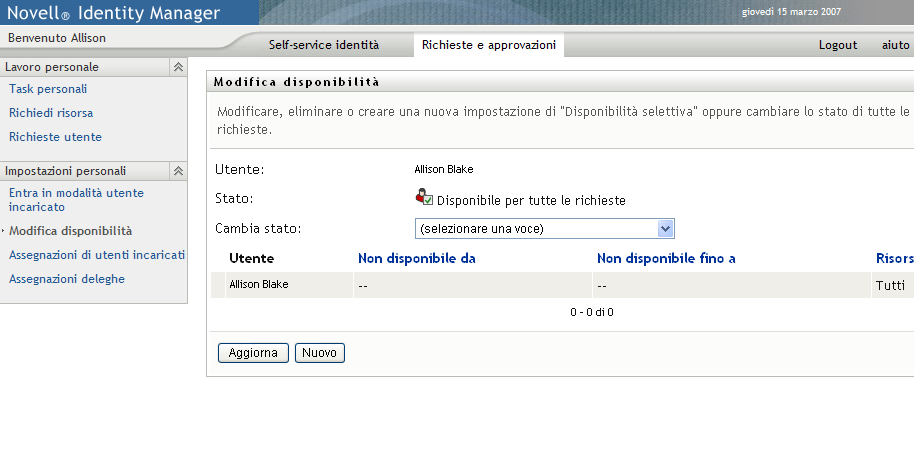Click the Novell Identity Manager logo

coord(114,12)
